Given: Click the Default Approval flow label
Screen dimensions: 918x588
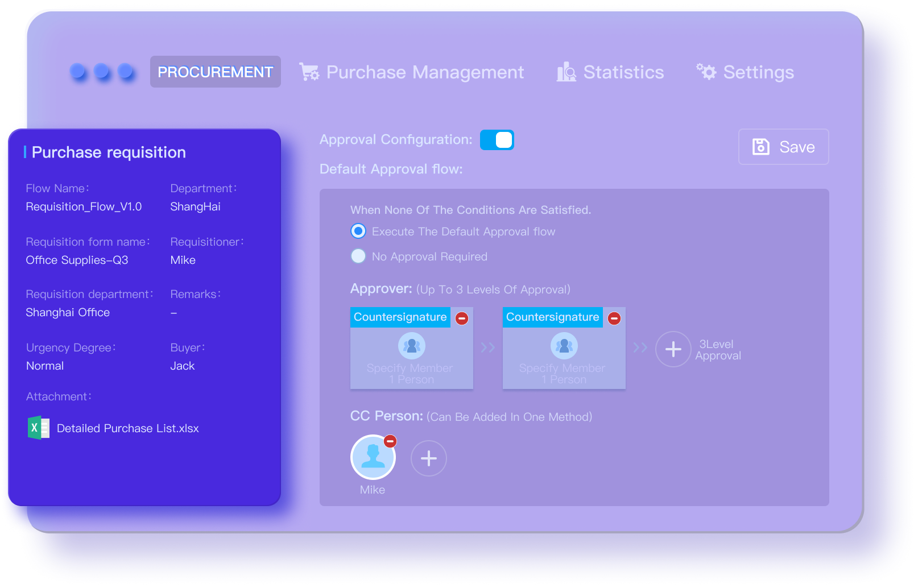Looking at the screenshot, I should pyautogui.click(x=391, y=169).
